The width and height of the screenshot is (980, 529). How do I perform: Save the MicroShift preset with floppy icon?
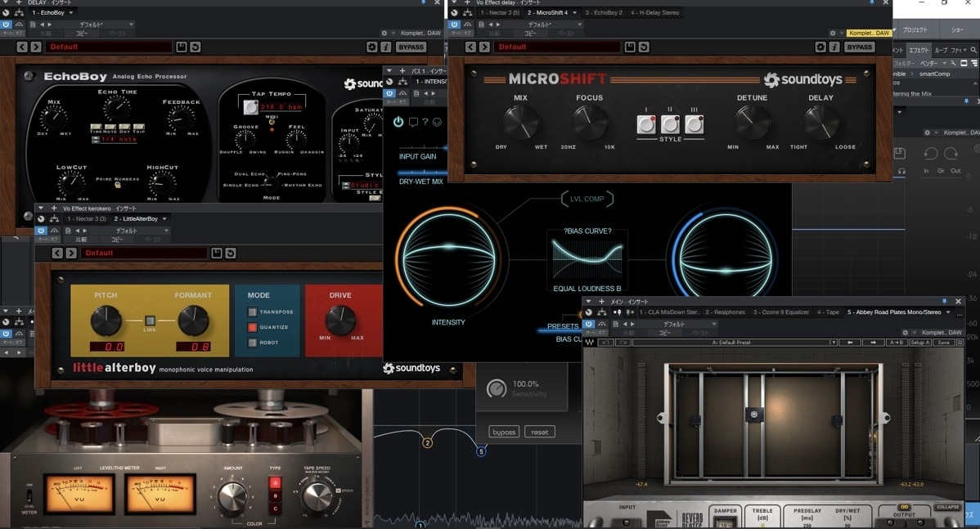[x=630, y=47]
